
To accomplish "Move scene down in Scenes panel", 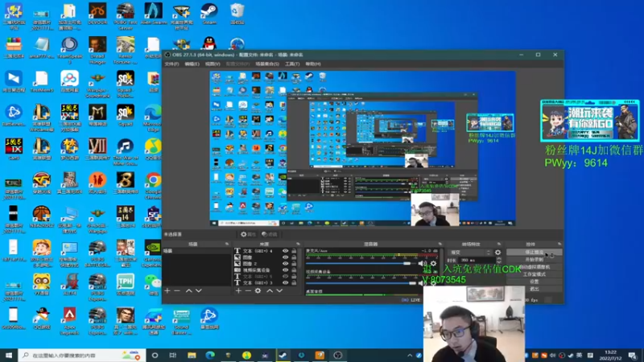I will click(x=198, y=290).
